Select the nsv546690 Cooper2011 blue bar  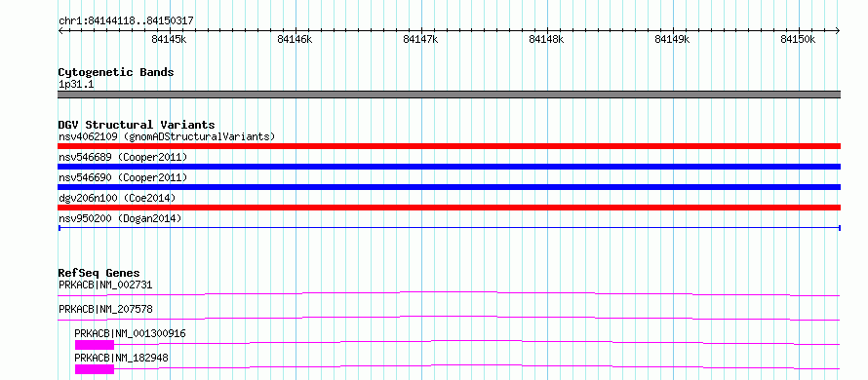point(449,187)
